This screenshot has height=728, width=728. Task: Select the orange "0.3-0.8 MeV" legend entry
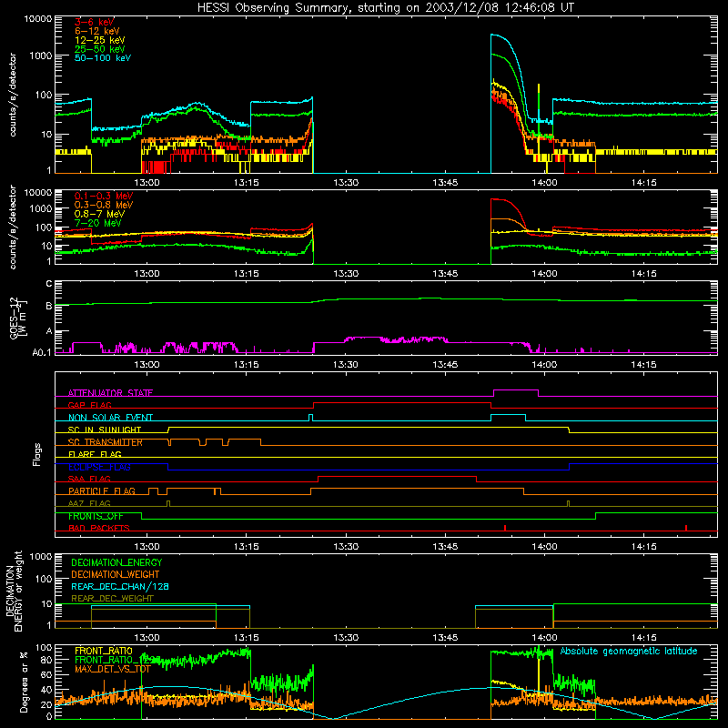104,205
